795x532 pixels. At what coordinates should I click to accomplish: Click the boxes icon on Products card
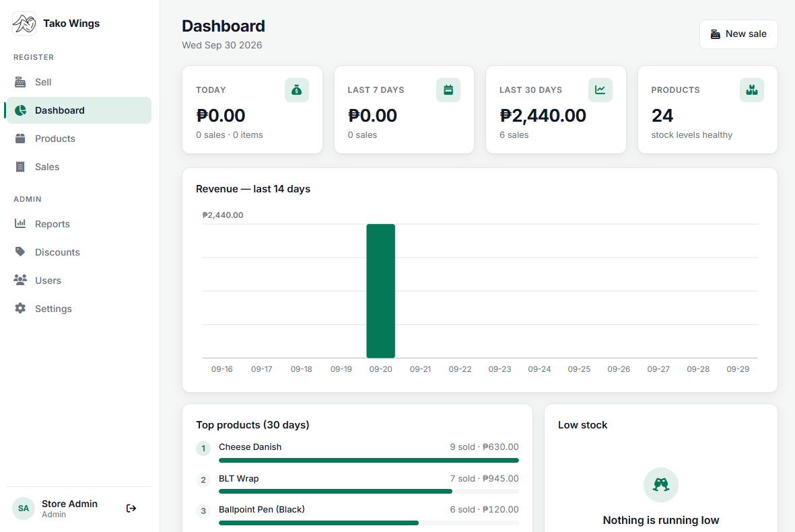point(752,90)
